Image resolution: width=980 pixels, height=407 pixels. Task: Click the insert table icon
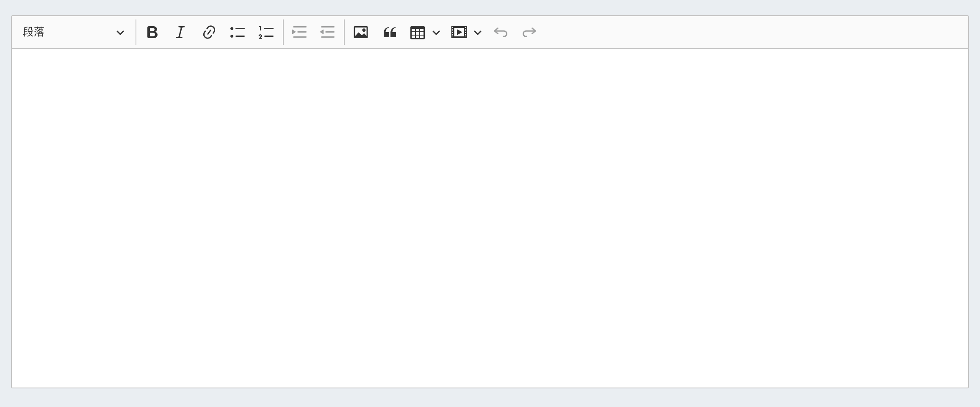click(x=418, y=32)
